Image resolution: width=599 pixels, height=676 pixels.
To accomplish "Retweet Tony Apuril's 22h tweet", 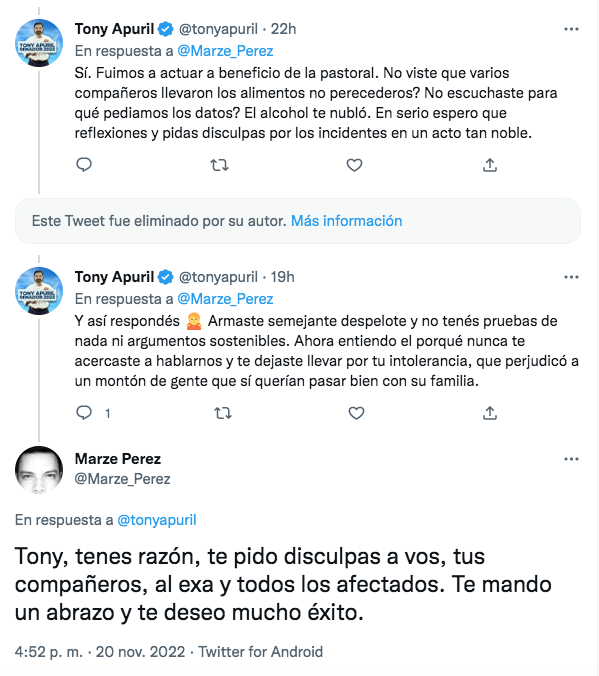I will 219,165.
